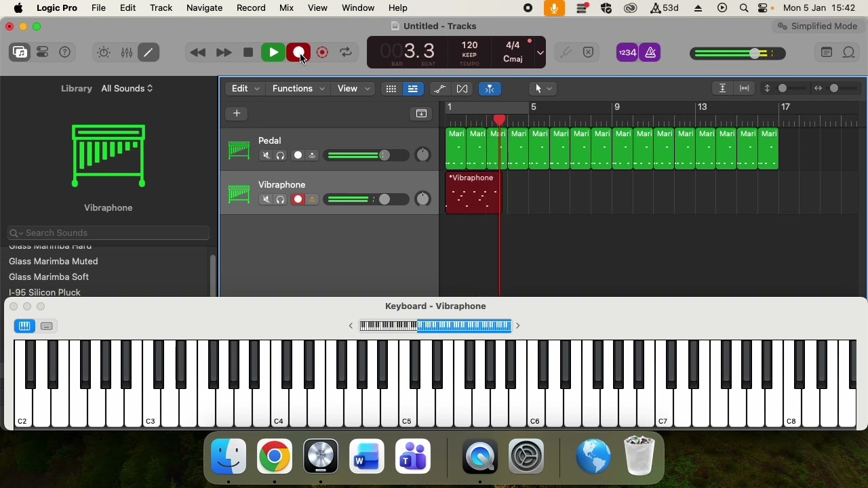
Task: Open System Settings from the Dock
Action: click(x=526, y=456)
